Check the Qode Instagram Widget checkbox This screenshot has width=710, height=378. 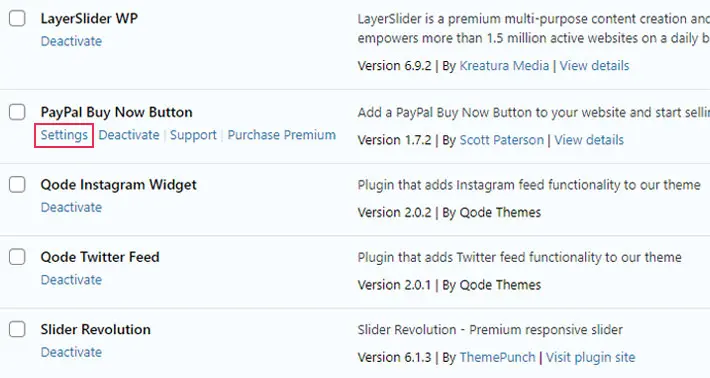click(17, 184)
